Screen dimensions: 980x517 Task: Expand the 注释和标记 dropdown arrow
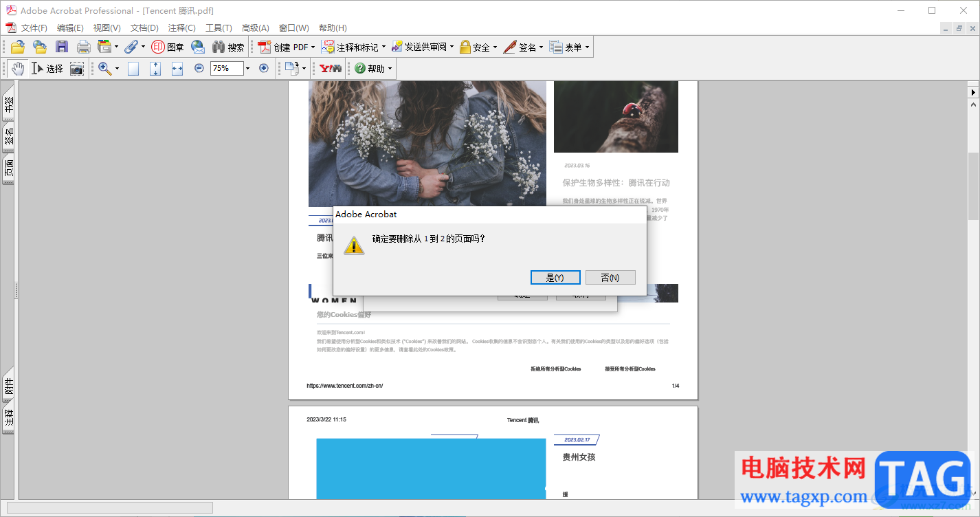[383, 47]
